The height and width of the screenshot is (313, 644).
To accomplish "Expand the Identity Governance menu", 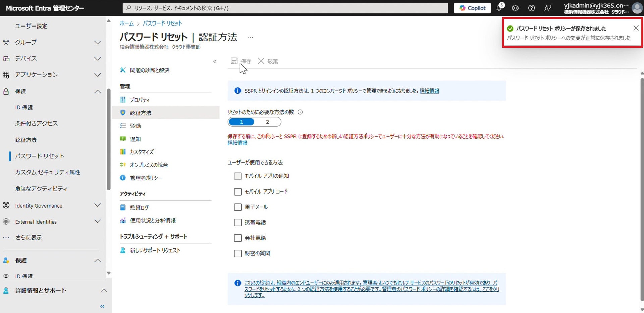I will coord(97,205).
